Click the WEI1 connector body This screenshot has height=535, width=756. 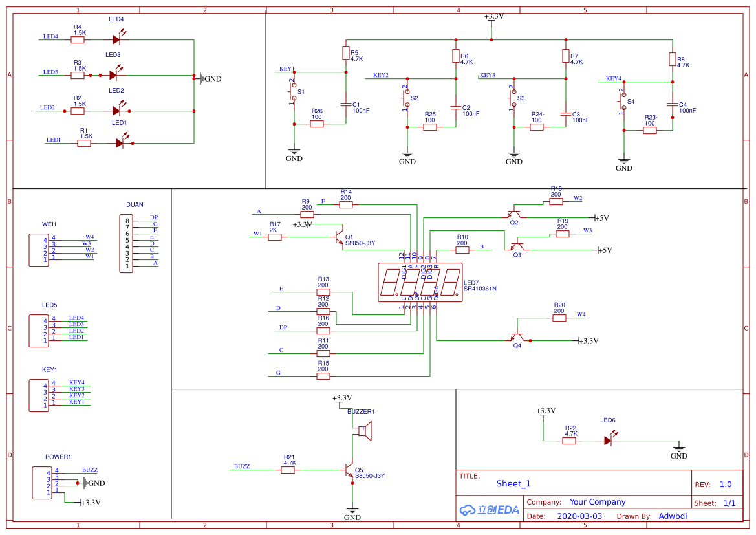pos(39,250)
